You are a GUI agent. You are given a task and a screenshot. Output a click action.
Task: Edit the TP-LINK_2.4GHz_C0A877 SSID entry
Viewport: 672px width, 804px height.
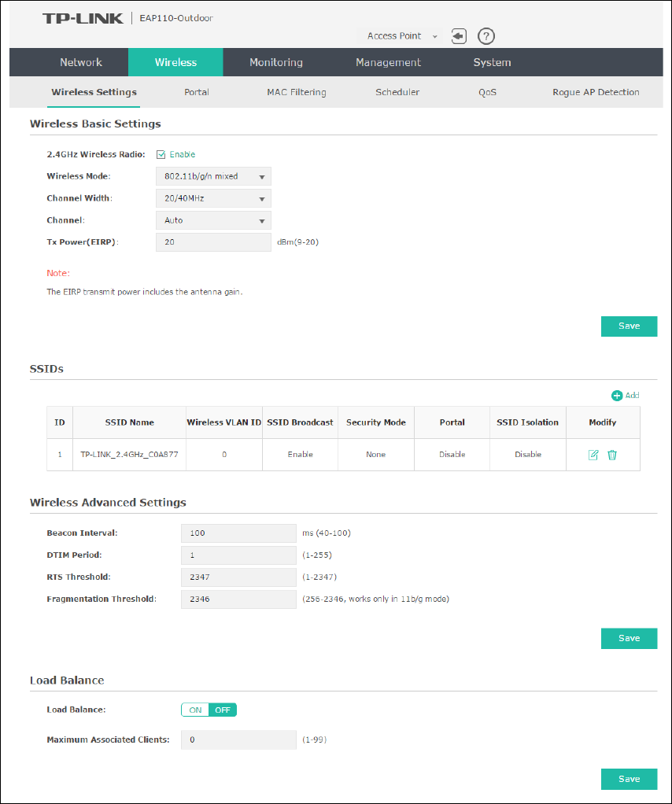[x=594, y=455]
